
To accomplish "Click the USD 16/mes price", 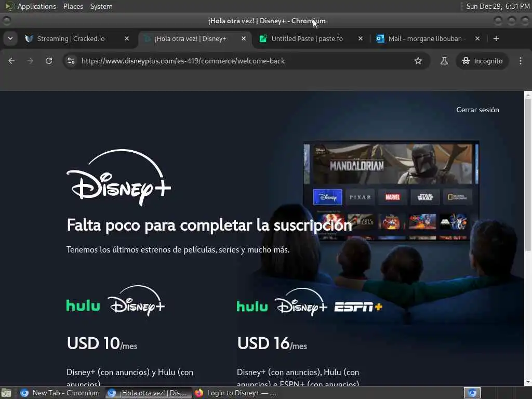I will coord(272,343).
